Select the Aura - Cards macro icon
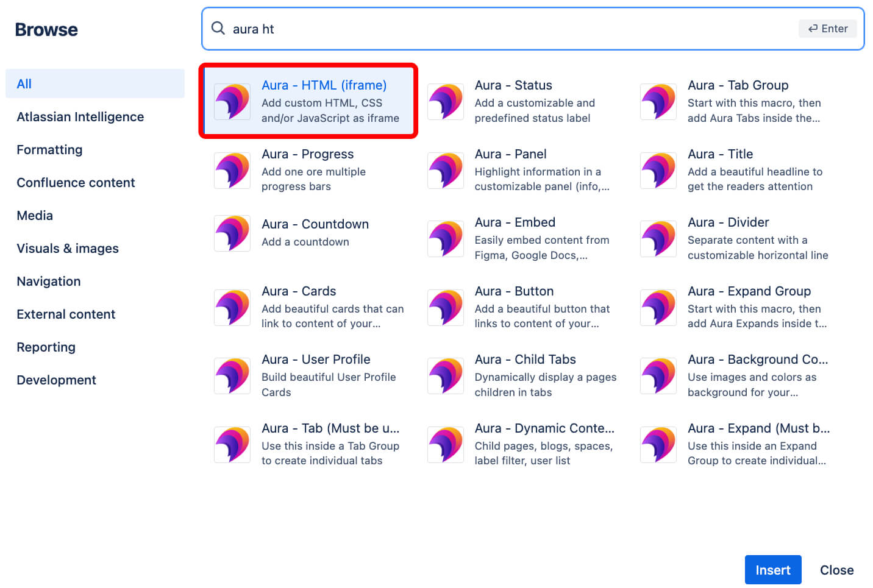Image resolution: width=873 pixels, height=588 pixels. [232, 307]
